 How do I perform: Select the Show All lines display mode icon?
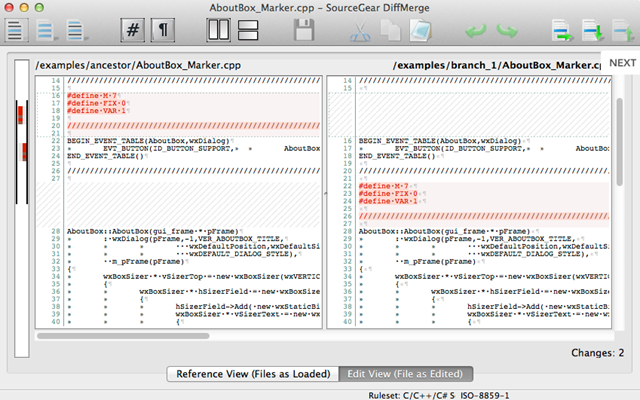click(x=16, y=31)
